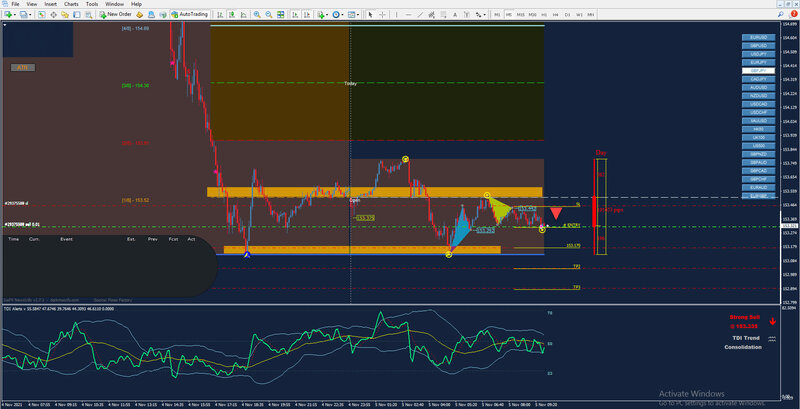This screenshot has height=409, width=800.
Task: Switch to M5 timeframe
Action: coord(509,15)
